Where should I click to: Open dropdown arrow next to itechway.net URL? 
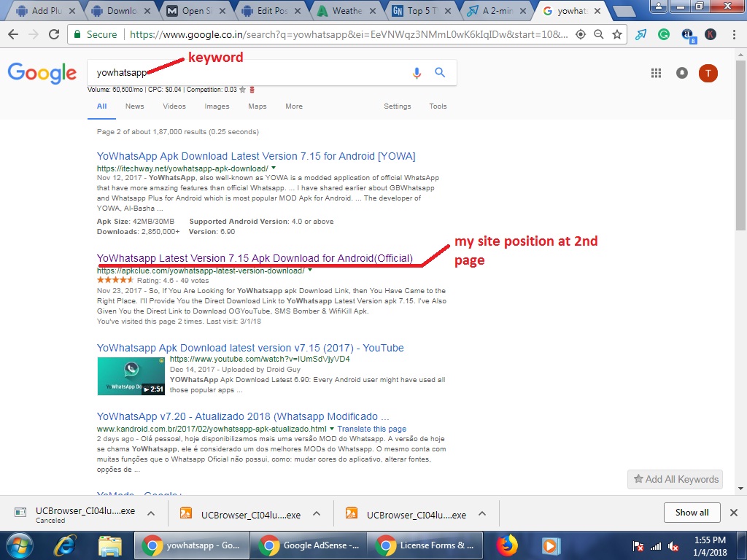(x=274, y=168)
